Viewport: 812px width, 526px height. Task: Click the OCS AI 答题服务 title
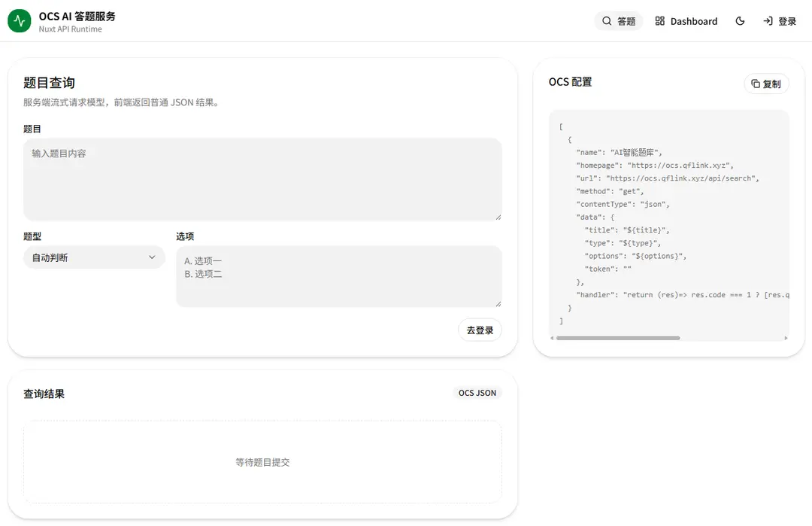[x=77, y=16]
